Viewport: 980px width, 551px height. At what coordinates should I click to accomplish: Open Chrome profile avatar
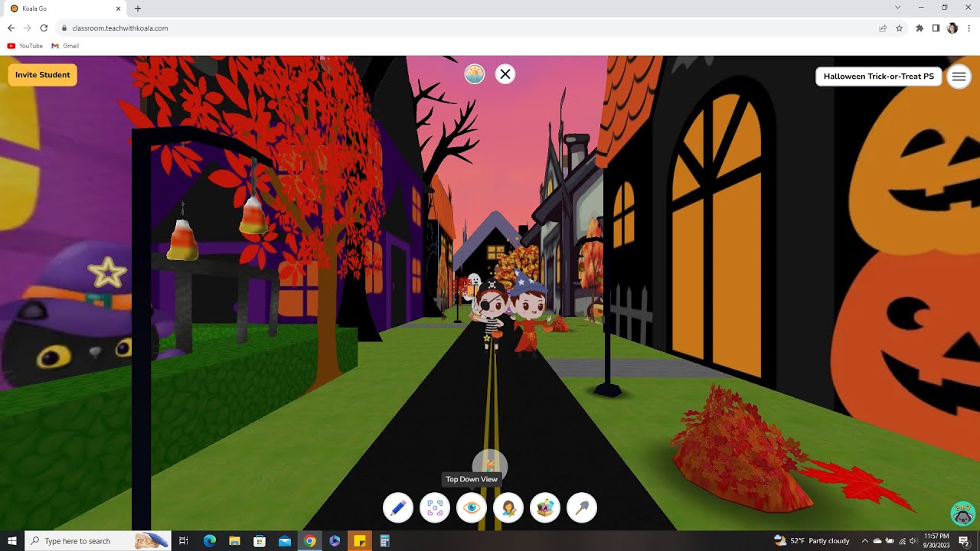pos(952,28)
